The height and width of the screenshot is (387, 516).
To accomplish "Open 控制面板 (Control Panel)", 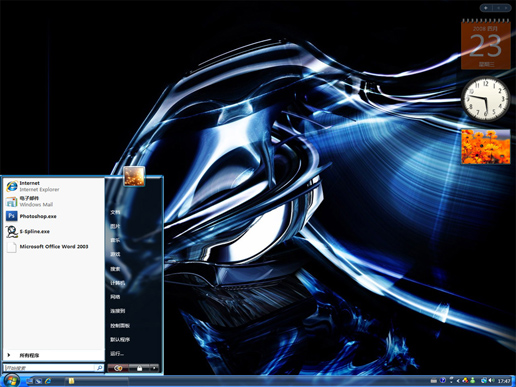I will tap(120, 325).
